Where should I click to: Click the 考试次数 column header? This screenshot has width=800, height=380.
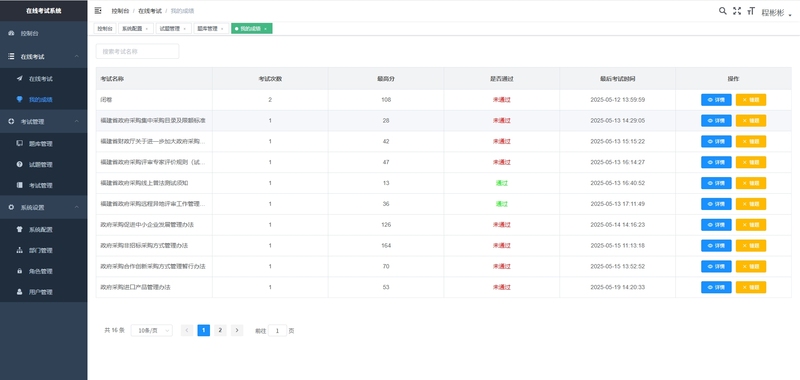pos(270,79)
